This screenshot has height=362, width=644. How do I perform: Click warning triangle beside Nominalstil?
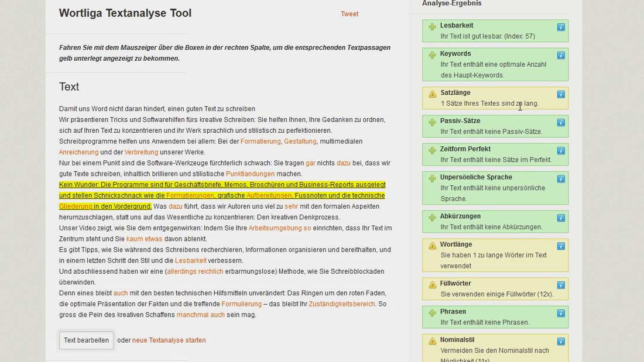(432, 341)
